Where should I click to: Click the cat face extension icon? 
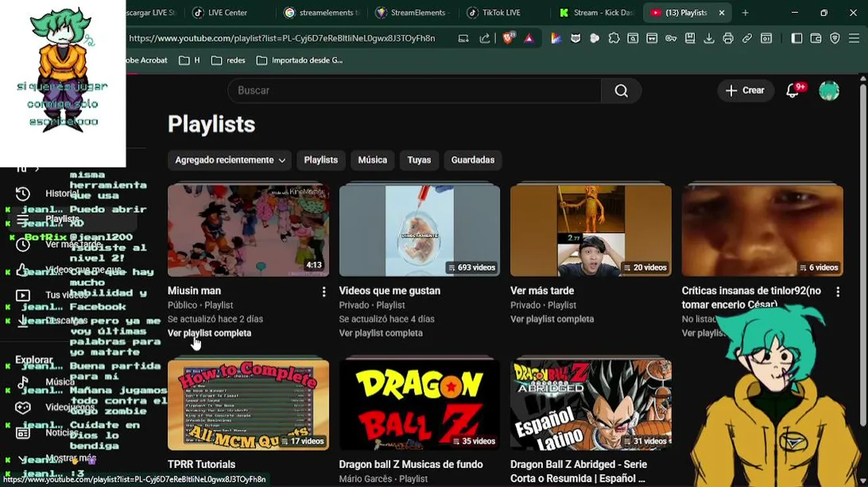[x=576, y=39]
